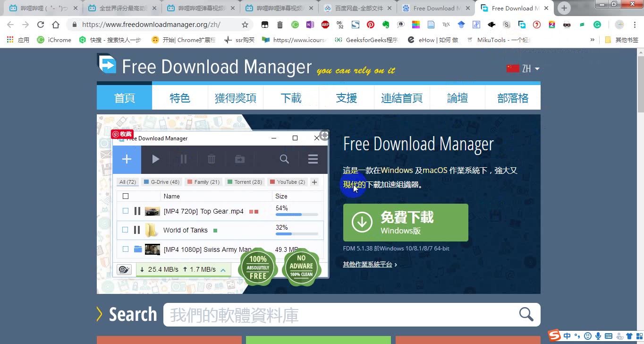The image size is (644, 344).
Task: Open the Chrome profile avatar
Action: (x=619, y=25)
